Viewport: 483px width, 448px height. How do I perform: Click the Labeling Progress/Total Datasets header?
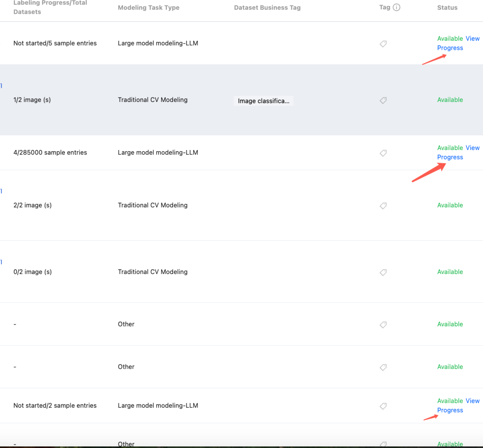(x=50, y=7)
